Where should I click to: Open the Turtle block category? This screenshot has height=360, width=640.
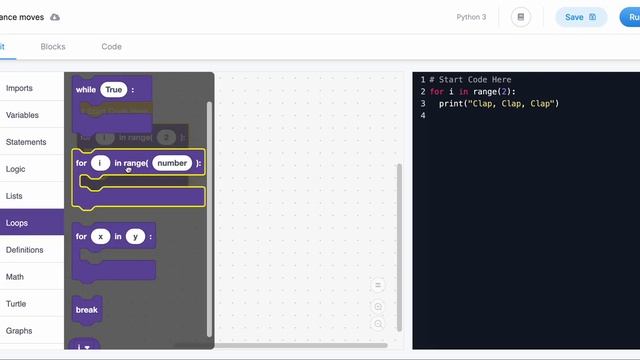click(x=32, y=304)
